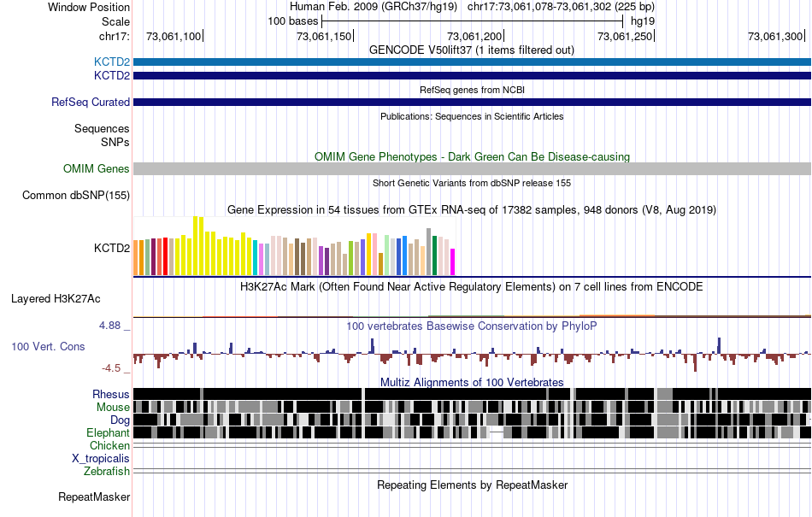Click the Elephant alignment track row
The height and width of the screenshot is (517, 812).
click(473, 432)
